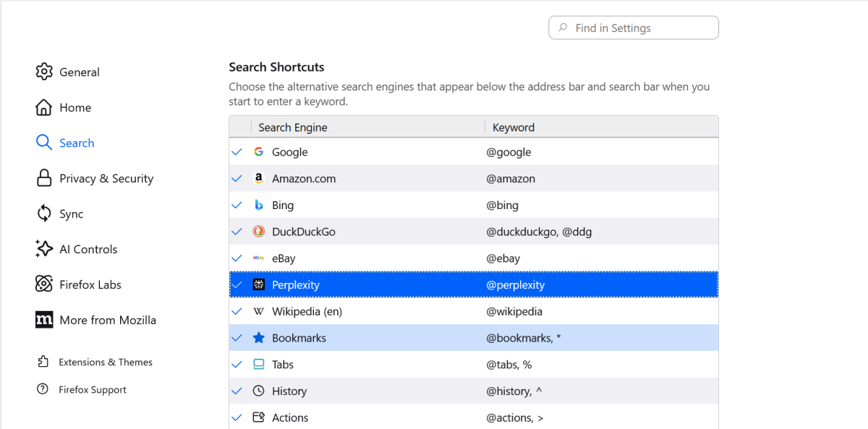Click the Google logo in the engine list
This screenshot has height=429, width=868.
pos(258,151)
